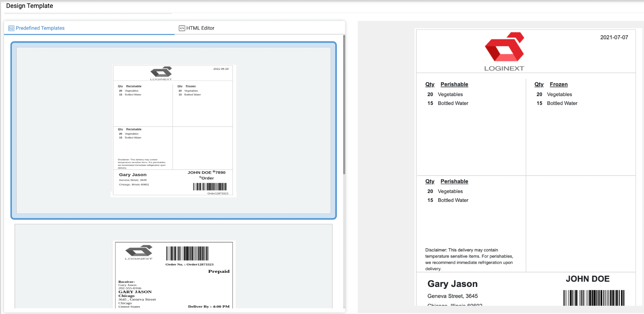Click gray LogiNext logo in second template
Viewport: 644px width, 314px height.
pyautogui.click(x=139, y=252)
